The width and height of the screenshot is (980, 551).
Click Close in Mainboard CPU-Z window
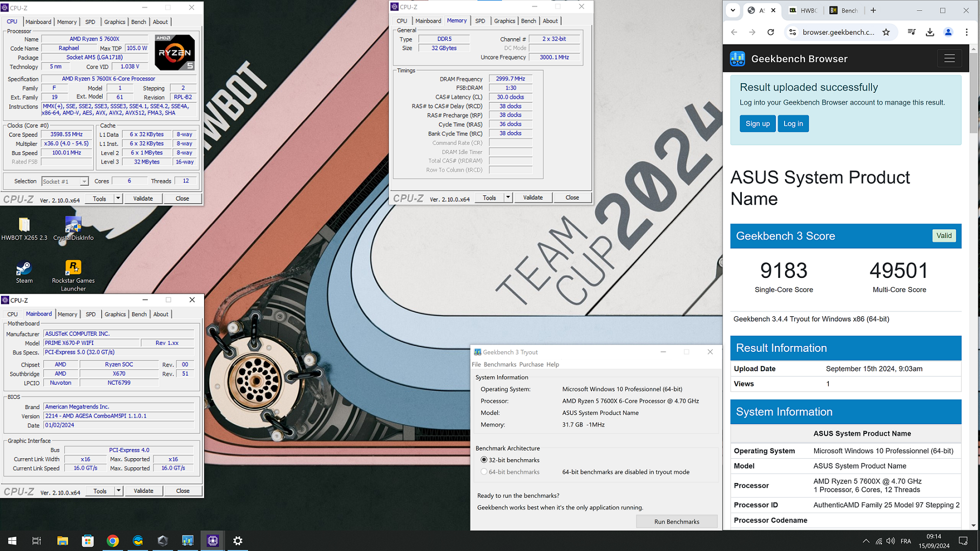[x=183, y=491]
